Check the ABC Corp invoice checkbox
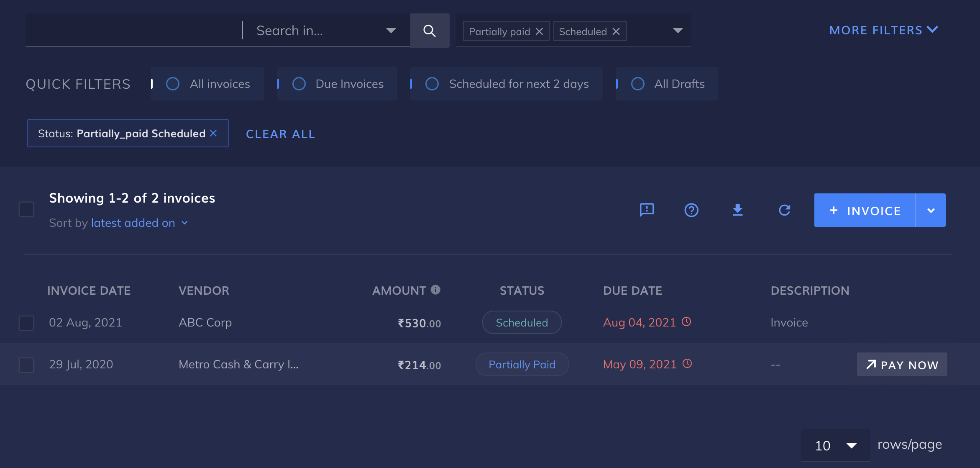980x468 pixels. point(26,323)
